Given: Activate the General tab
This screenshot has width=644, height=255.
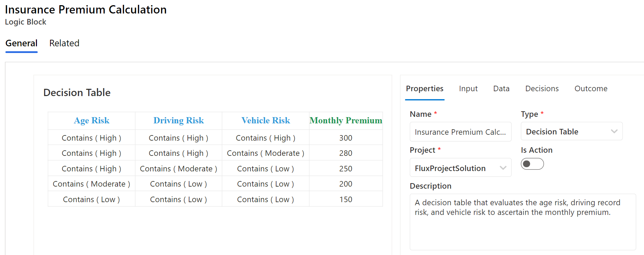Looking at the screenshot, I should tap(21, 43).
